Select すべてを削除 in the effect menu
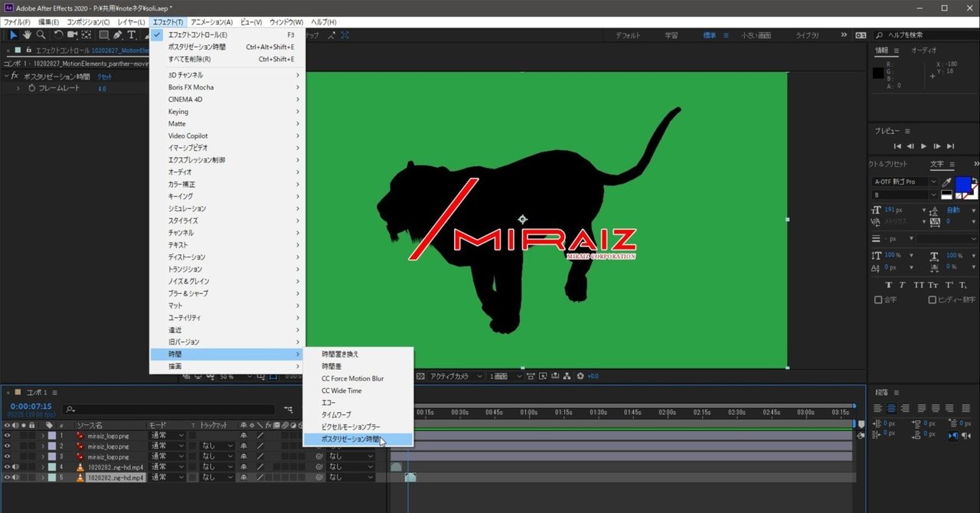This screenshot has height=513, width=980. click(x=227, y=59)
